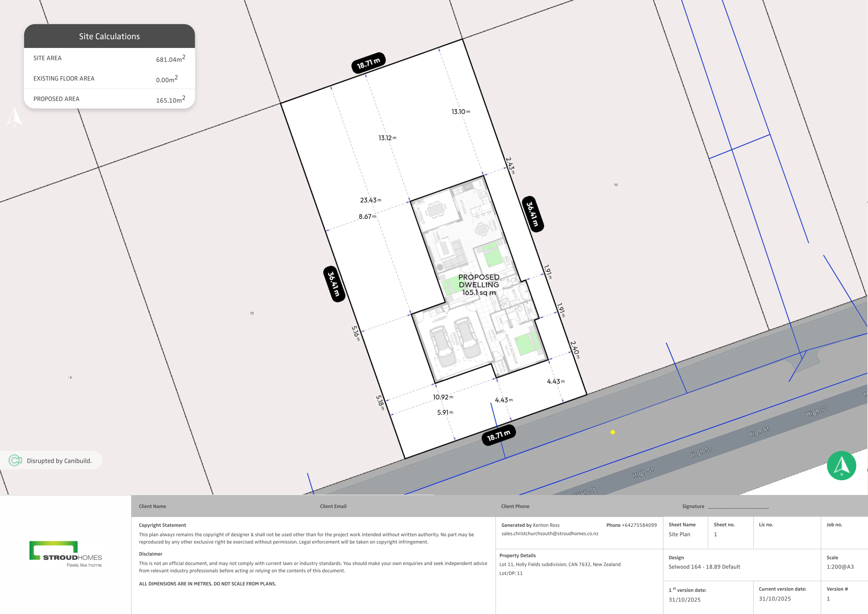Screen dimensions: 868x614
Task: Click the Site Calculations panel header
Action: pos(109,36)
